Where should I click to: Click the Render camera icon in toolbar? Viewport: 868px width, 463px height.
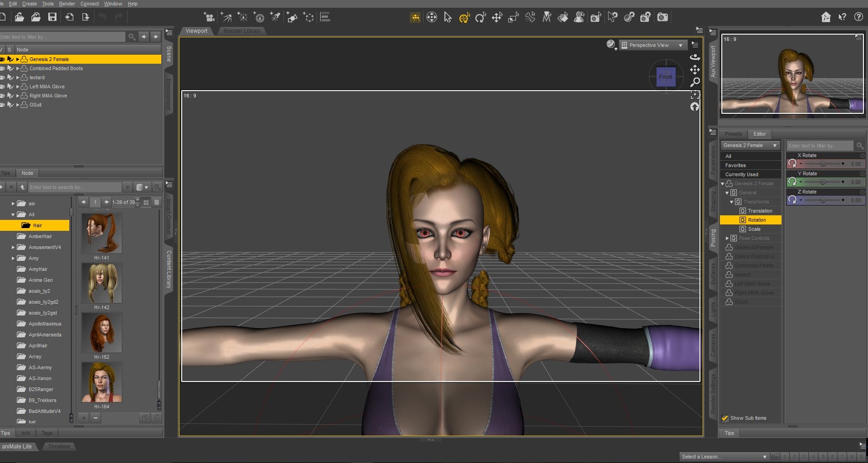(663, 17)
